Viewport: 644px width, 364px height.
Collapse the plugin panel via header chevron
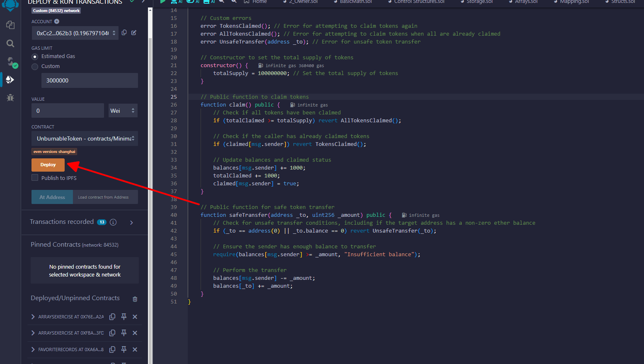click(143, 2)
